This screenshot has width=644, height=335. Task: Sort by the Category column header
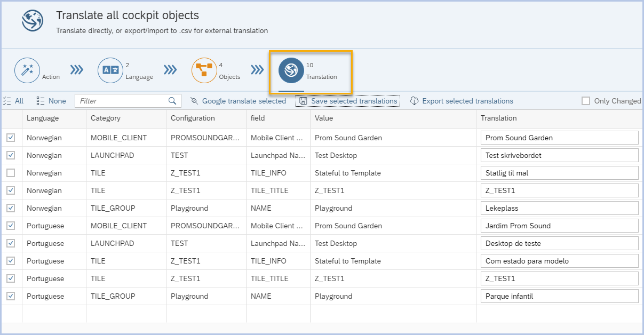106,118
